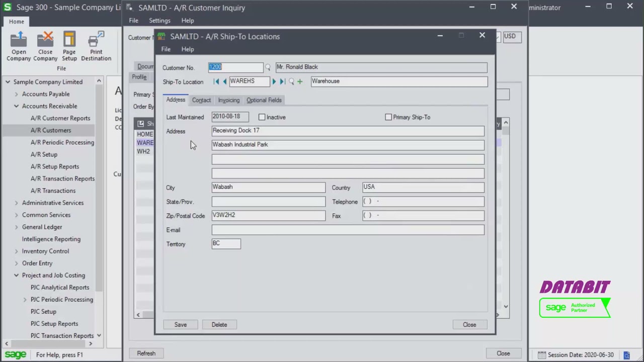Image resolution: width=644 pixels, height=362 pixels.
Task: Switch to the Contact tab
Action: [201, 100]
